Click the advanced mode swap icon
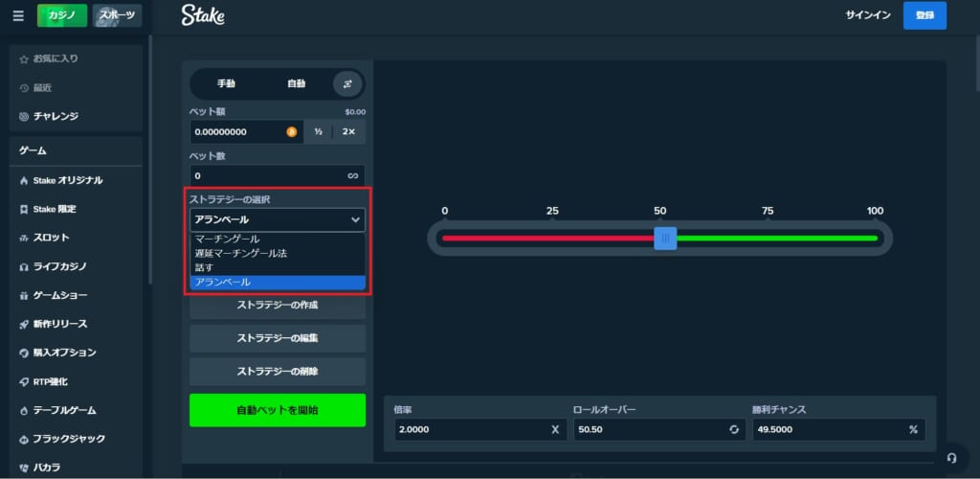 point(347,83)
